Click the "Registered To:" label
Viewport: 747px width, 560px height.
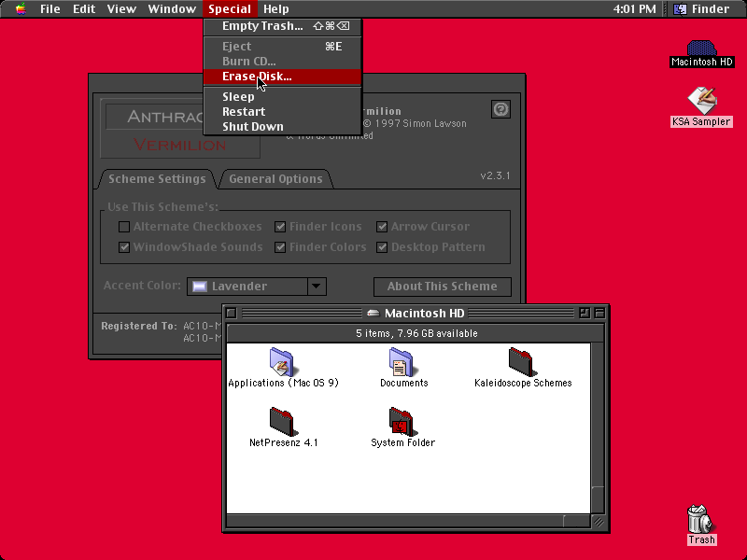point(139,326)
